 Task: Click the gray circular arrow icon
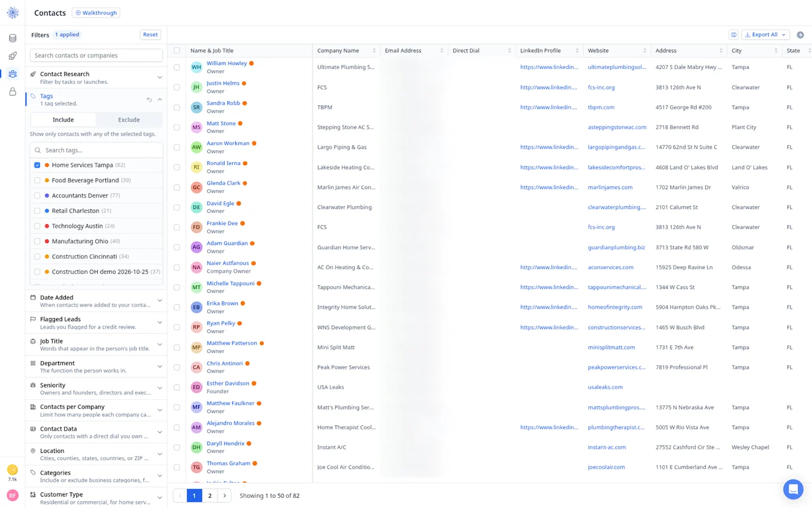click(x=801, y=34)
